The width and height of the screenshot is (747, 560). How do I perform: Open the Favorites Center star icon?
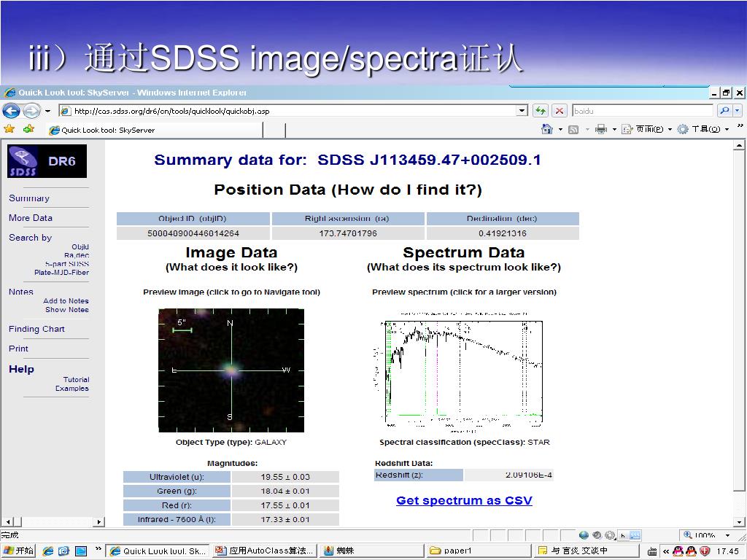[x=9, y=129]
